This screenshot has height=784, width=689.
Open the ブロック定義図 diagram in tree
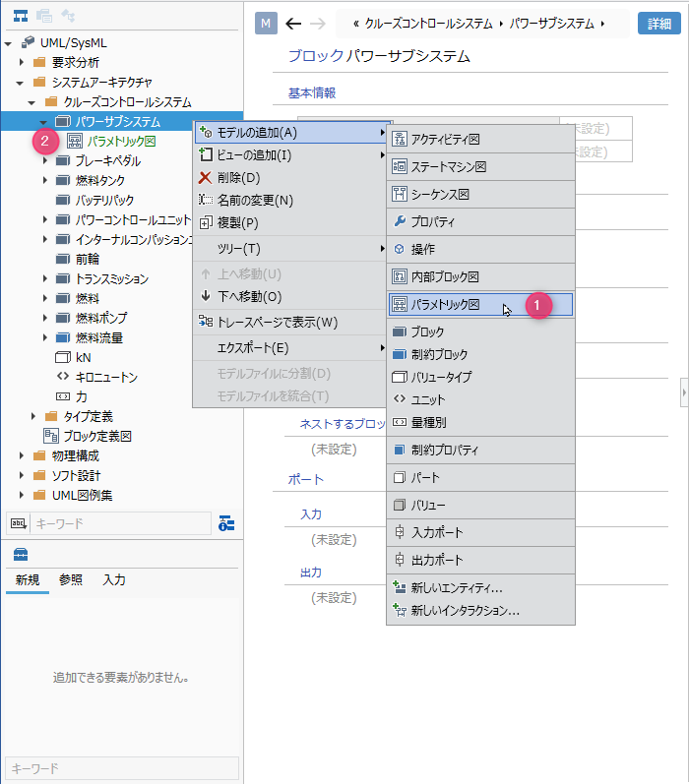pyautogui.click(x=96, y=436)
